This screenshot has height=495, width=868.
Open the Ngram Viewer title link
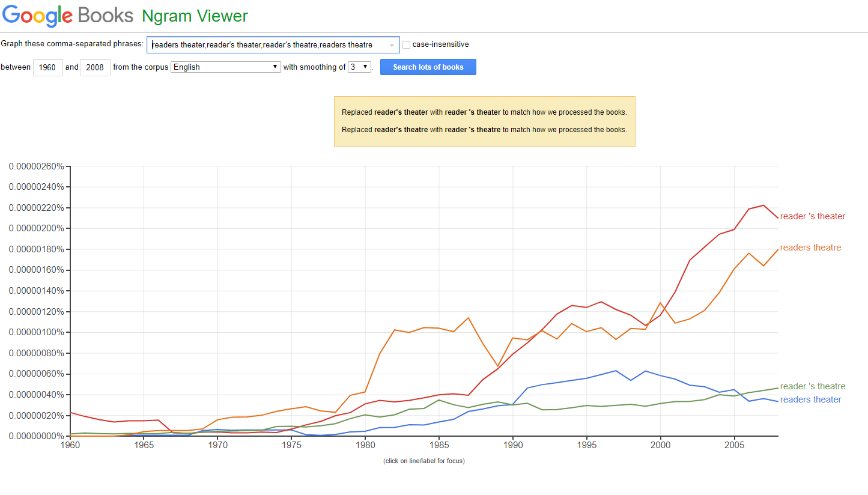(x=195, y=16)
